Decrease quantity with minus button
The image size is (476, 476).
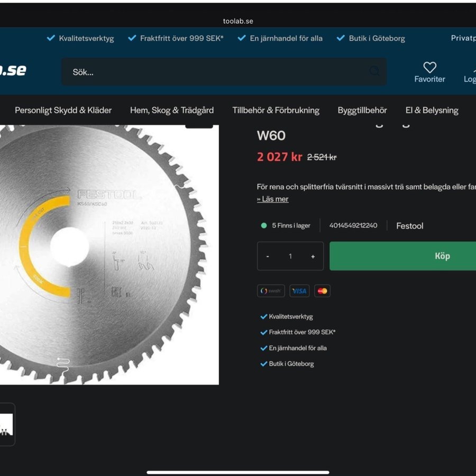[268, 257]
